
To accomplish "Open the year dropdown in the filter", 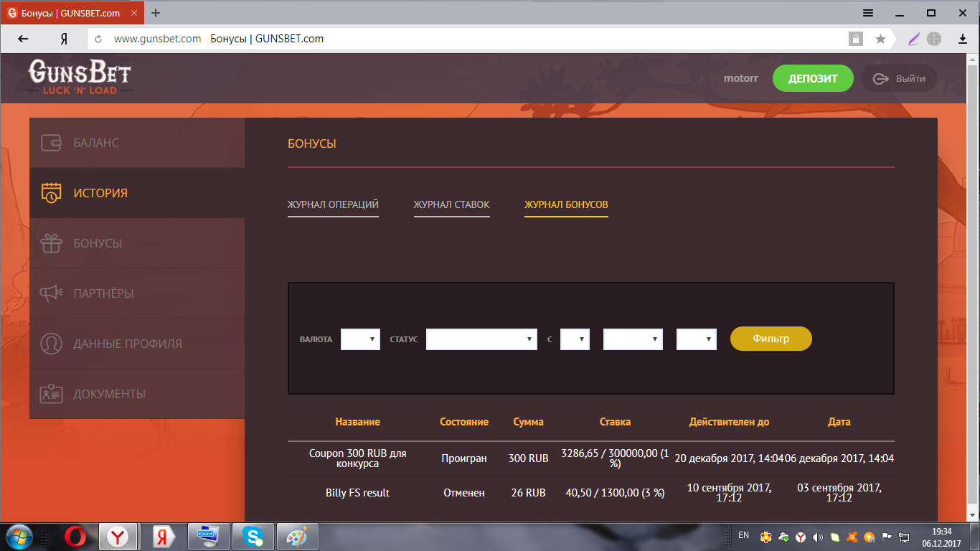I will coord(696,339).
